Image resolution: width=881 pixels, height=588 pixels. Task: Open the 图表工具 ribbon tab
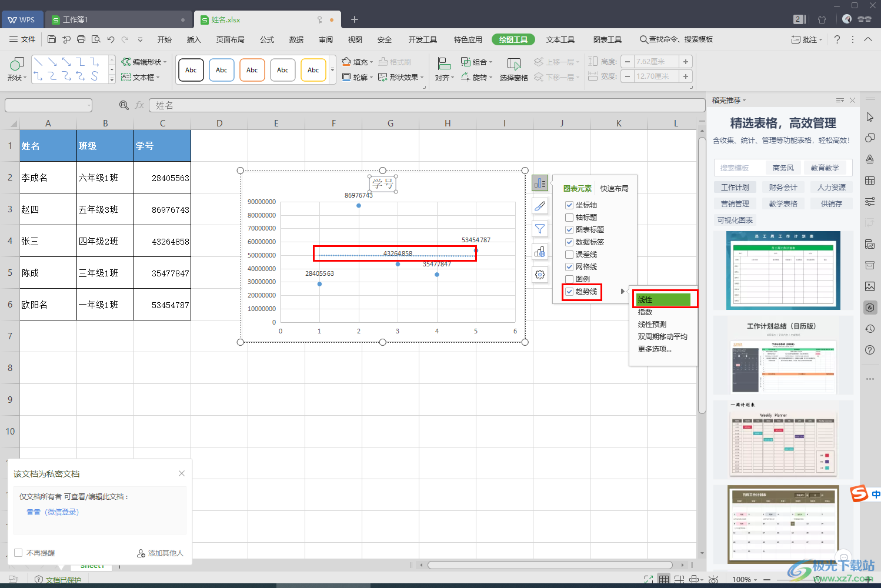(608, 39)
